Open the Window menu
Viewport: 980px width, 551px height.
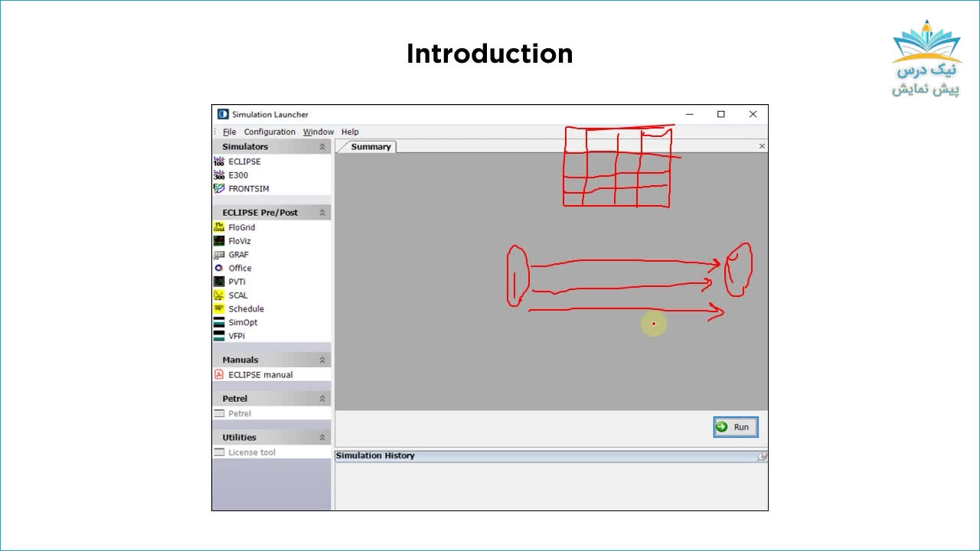(318, 132)
